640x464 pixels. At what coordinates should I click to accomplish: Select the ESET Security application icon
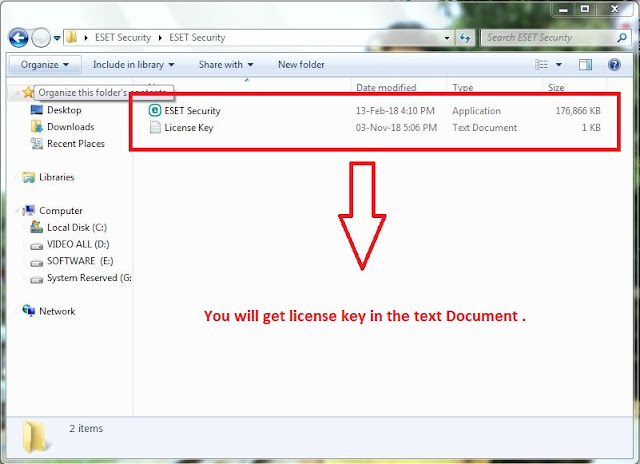click(x=155, y=110)
